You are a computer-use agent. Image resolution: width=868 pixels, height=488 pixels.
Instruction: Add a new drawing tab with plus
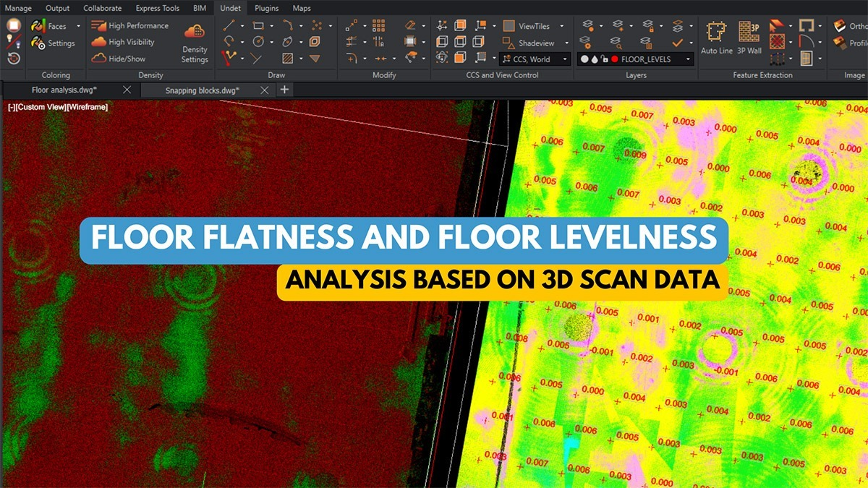pos(284,90)
